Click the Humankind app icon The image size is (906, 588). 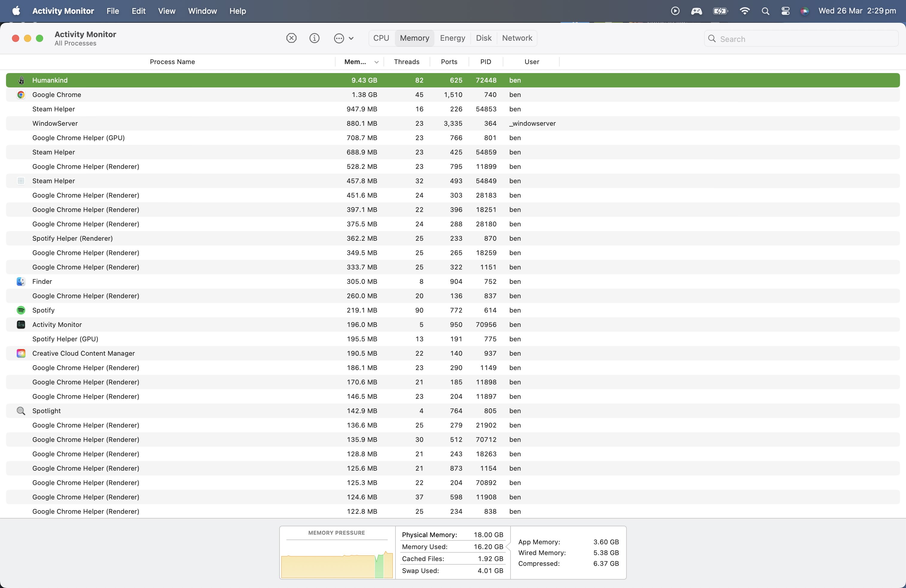pos(21,80)
